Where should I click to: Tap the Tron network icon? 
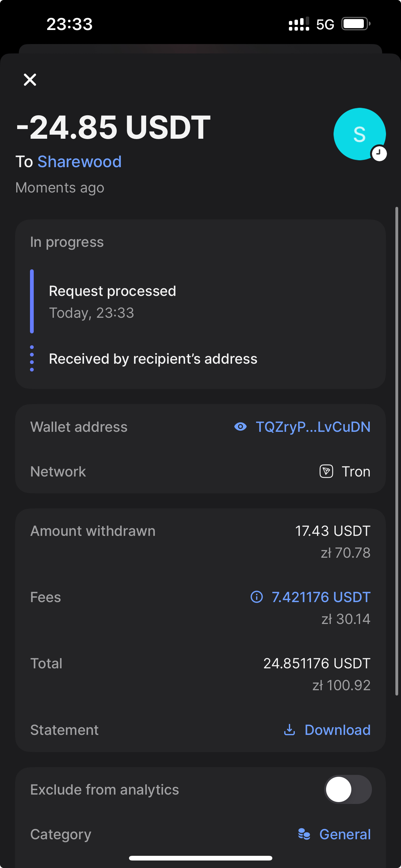pyautogui.click(x=326, y=471)
